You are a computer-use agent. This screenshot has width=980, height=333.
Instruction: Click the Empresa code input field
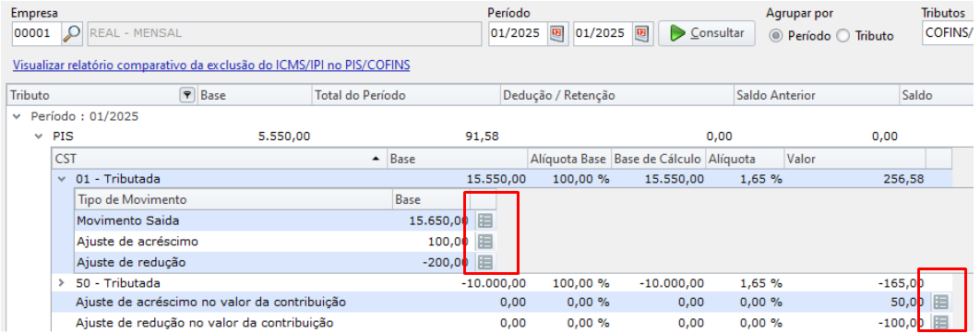coord(36,34)
